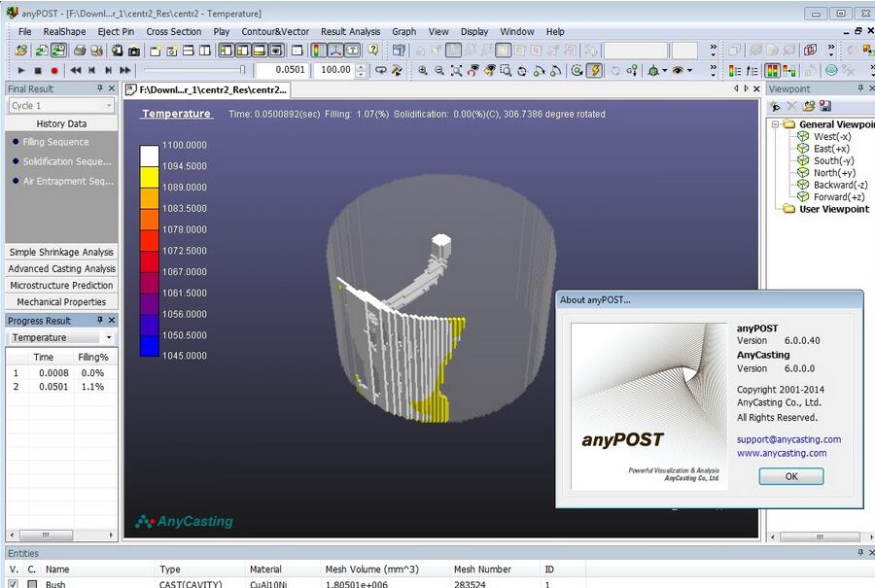Click the split window vertically icon
The width and height of the screenshot is (875, 588).
click(205, 51)
